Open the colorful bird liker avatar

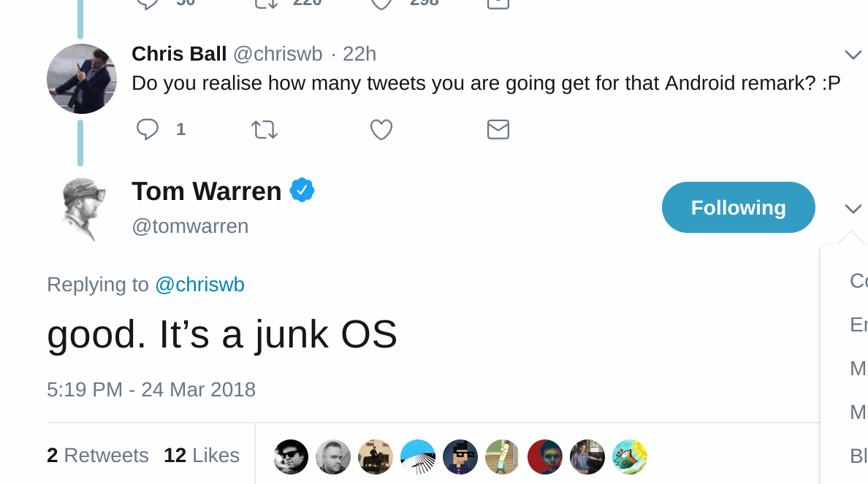click(x=629, y=457)
